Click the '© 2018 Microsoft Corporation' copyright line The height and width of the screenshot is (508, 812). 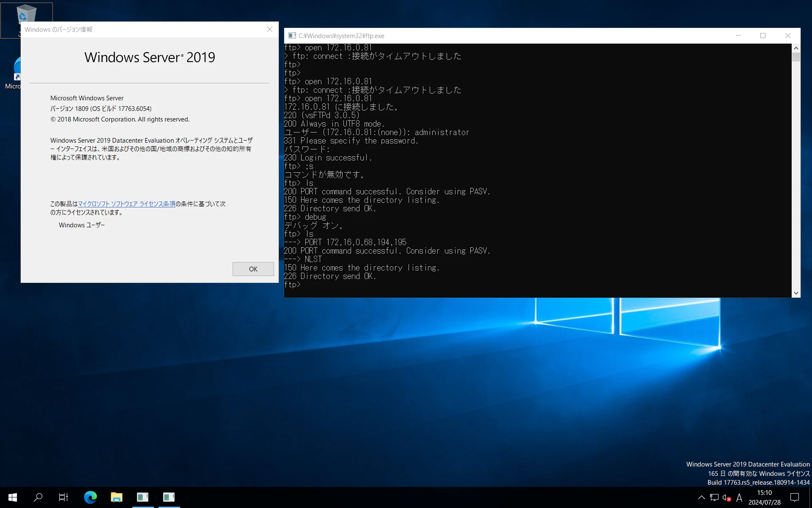click(120, 119)
